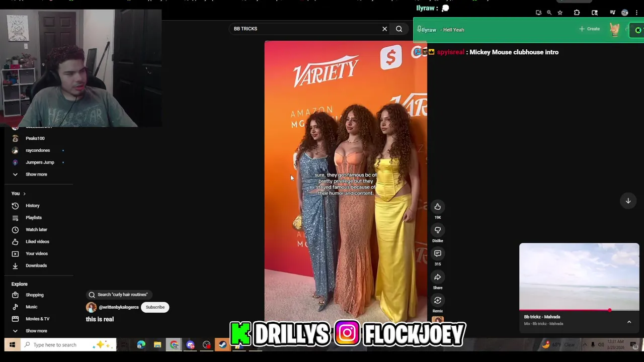644x362 pixels.
Task: Open Microsoft Edge from the taskbar
Action: click(141, 345)
